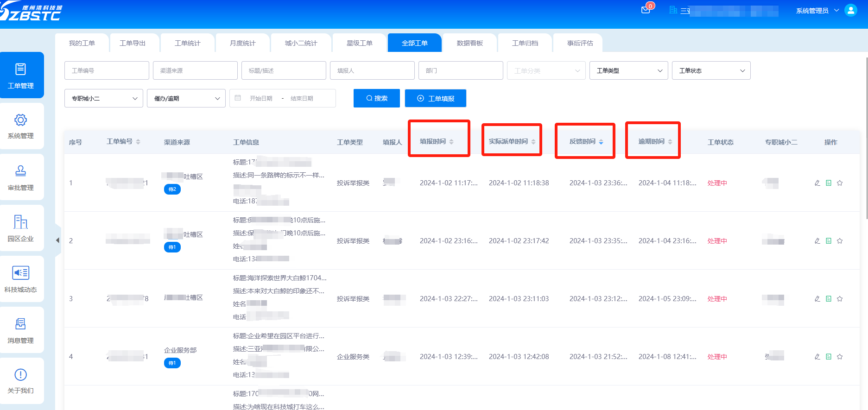Switch to the 月度统计 tab
Screen dimensions: 868x410
243,43
